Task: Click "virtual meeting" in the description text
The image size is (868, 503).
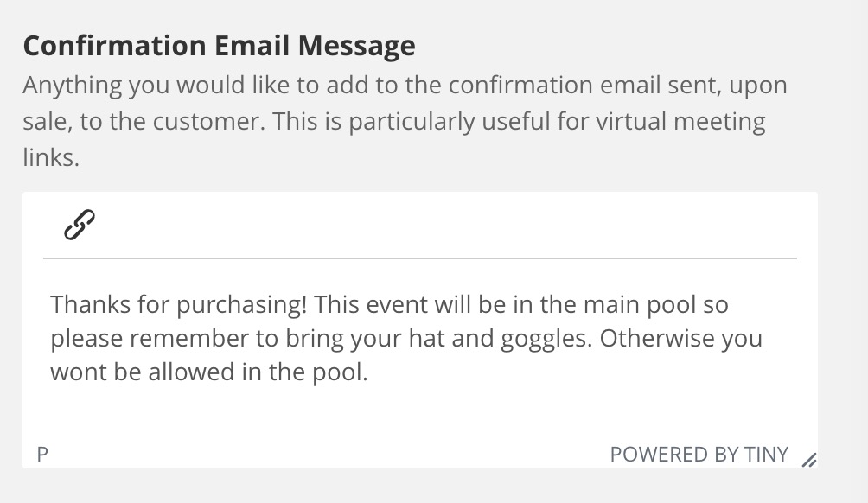Action: point(680,121)
